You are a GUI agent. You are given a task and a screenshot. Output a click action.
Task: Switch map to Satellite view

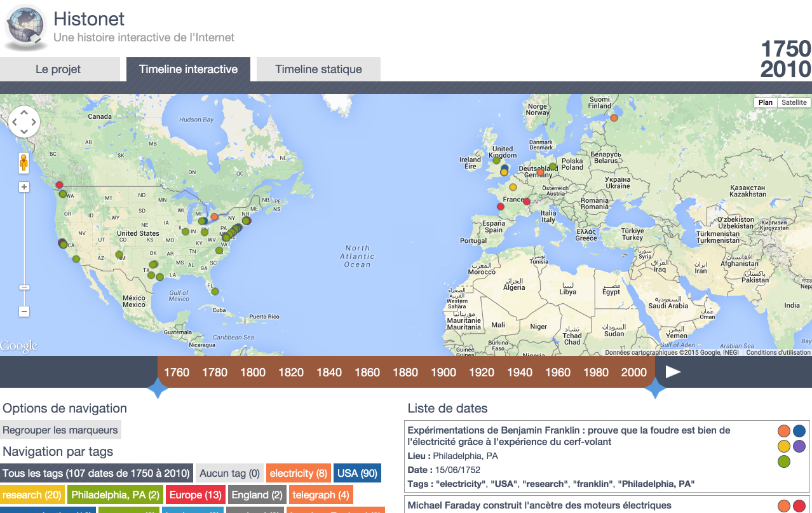click(794, 102)
